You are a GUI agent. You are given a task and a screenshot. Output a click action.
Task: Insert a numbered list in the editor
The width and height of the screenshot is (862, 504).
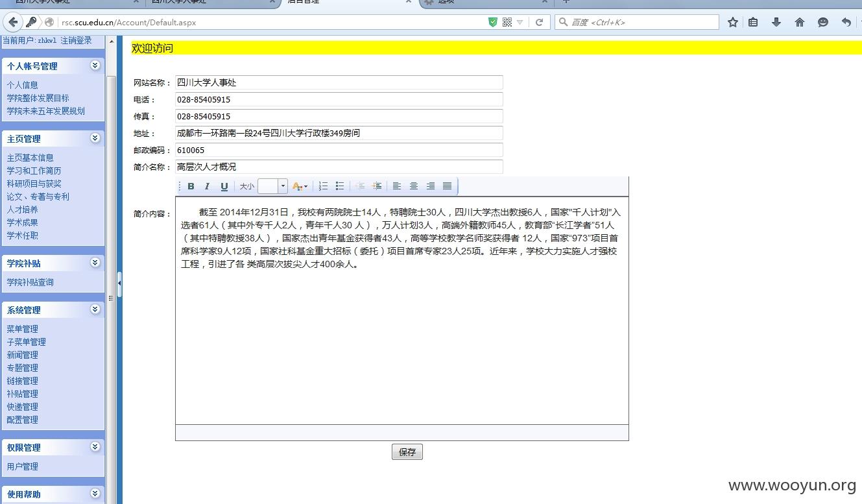[323, 186]
